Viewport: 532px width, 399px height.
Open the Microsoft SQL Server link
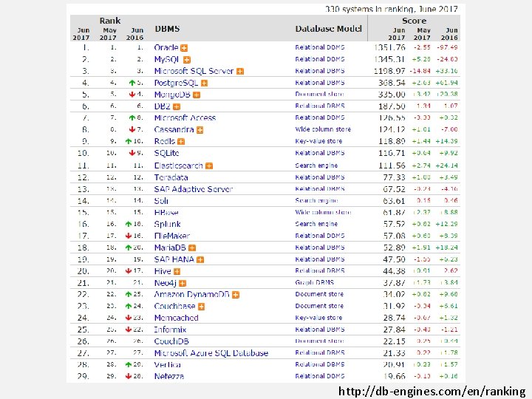point(194,71)
